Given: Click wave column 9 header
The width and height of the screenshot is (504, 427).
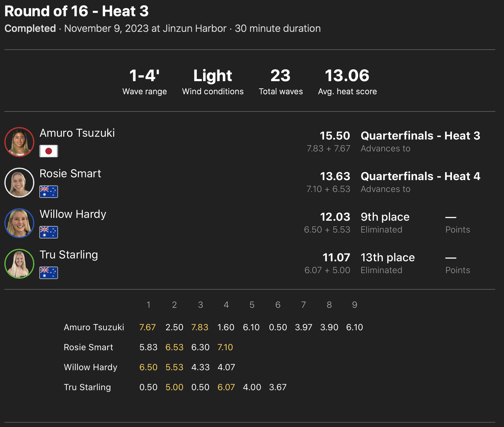Looking at the screenshot, I should (x=355, y=305).
